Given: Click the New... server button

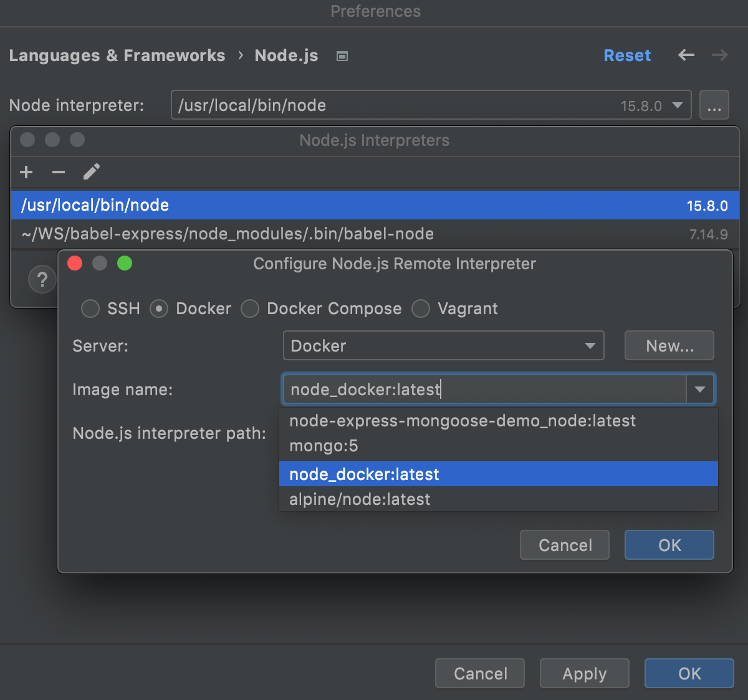Looking at the screenshot, I should pos(669,346).
